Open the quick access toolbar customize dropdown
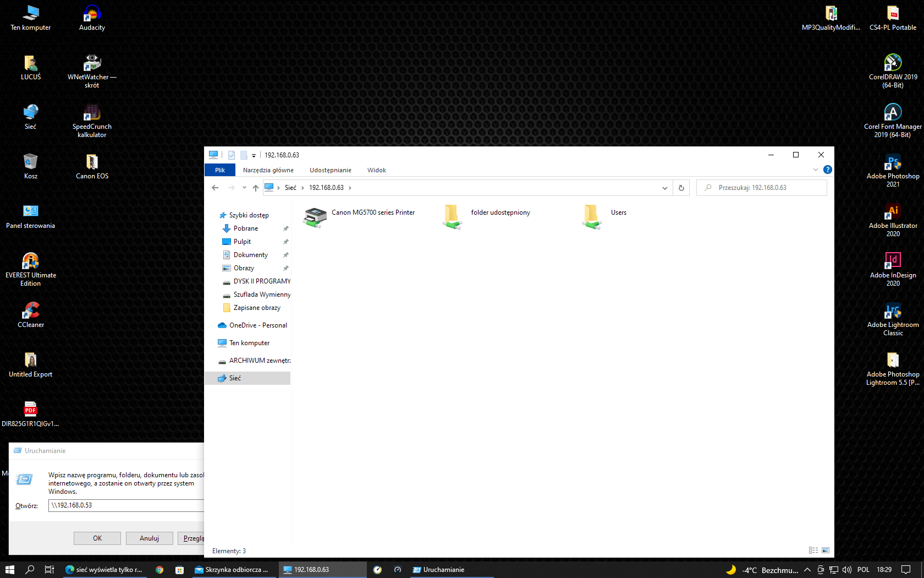This screenshot has height=578, width=924. click(x=254, y=156)
